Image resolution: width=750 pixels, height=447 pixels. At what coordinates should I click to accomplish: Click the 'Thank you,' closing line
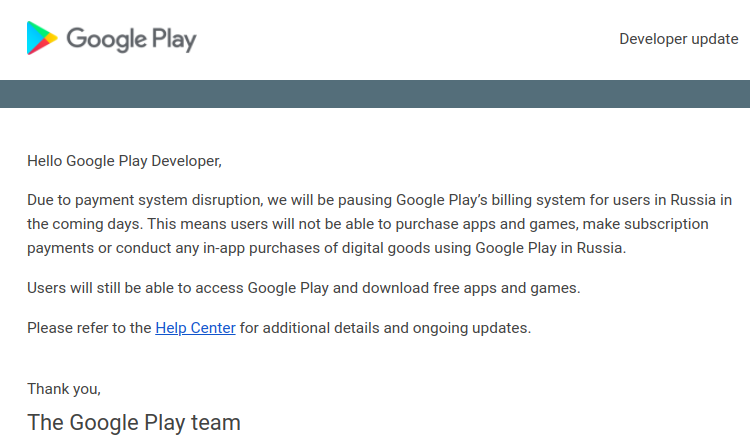coord(64,389)
